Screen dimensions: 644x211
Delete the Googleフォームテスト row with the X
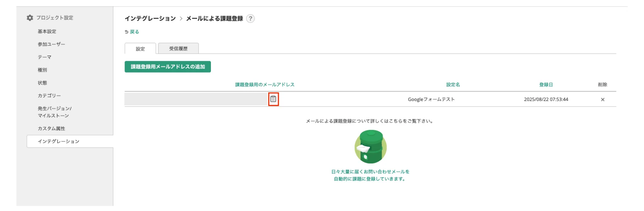(602, 100)
